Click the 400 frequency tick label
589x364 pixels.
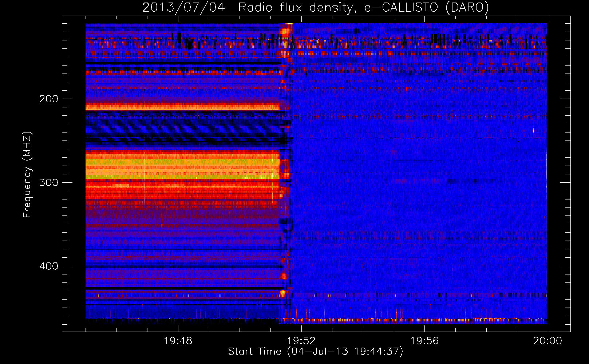(x=49, y=266)
